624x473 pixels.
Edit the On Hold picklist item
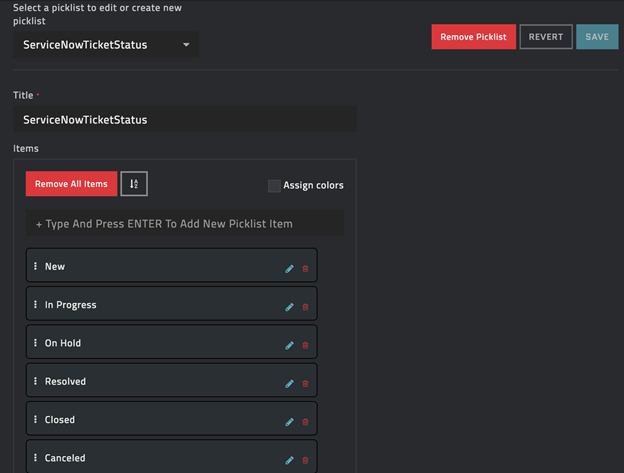(x=289, y=345)
